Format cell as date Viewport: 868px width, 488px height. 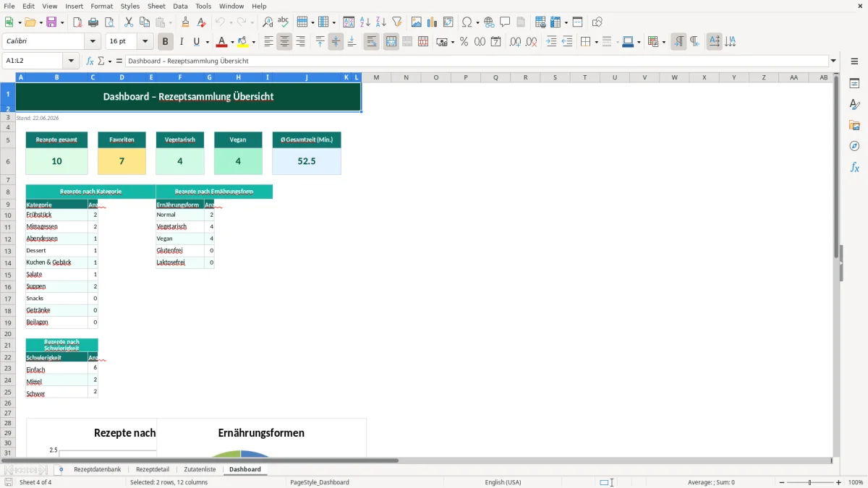click(495, 42)
